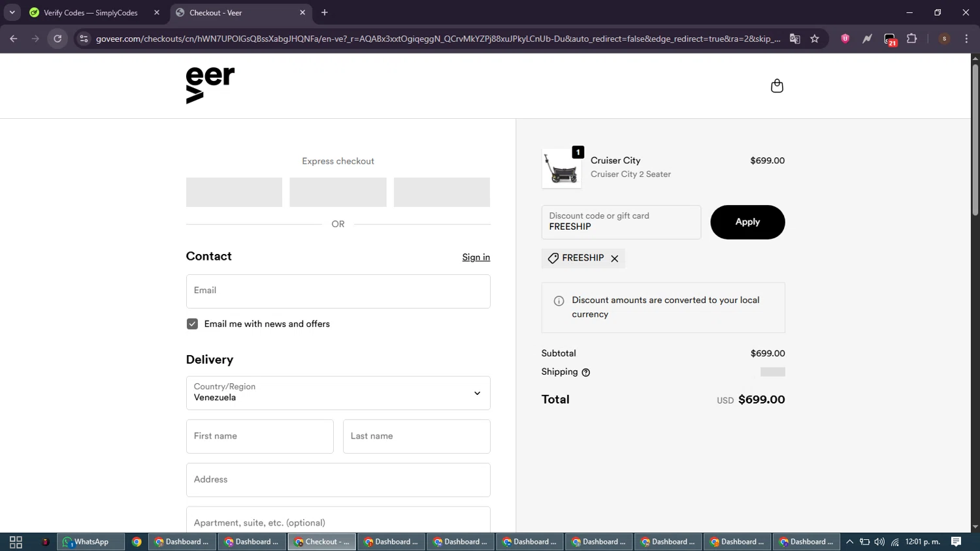Close the Verify Codes SimplyCodes tab
The width and height of the screenshot is (980, 551).
click(x=157, y=12)
